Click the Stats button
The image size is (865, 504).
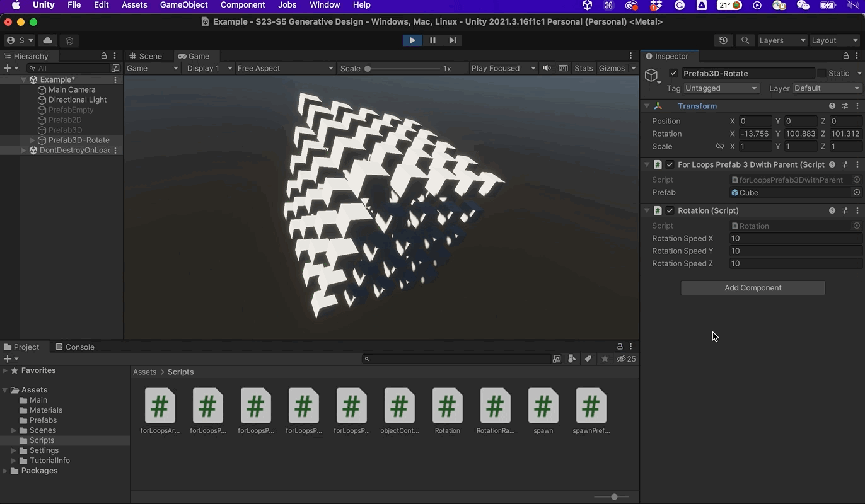pyautogui.click(x=583, y=68)
